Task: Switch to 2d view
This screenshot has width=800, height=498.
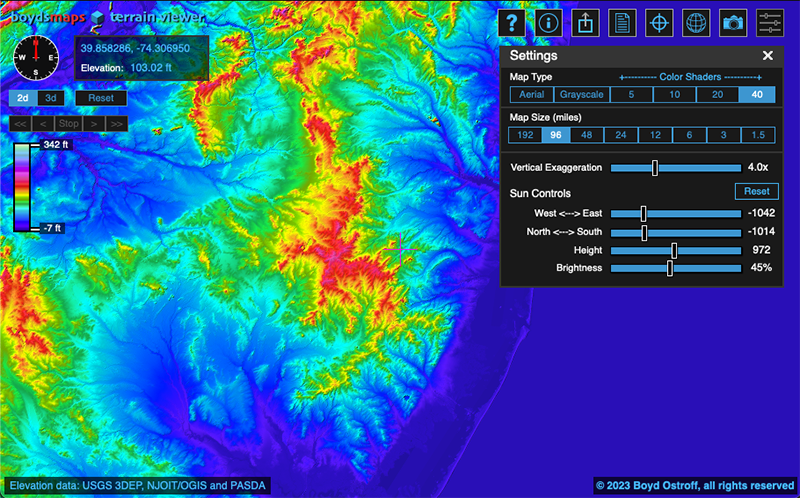Action: pos(22,98)
